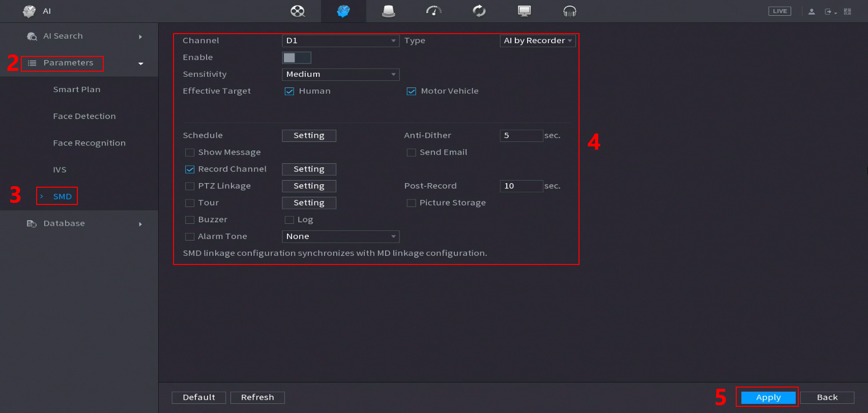Open the alarm siren icon
The image size is (868, 413).
click(388, 11)
